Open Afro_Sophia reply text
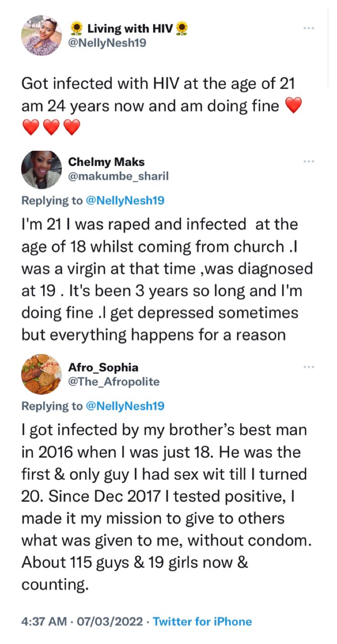Image resolution: width=337 pixels, height=644 pixels. point(166,507)
